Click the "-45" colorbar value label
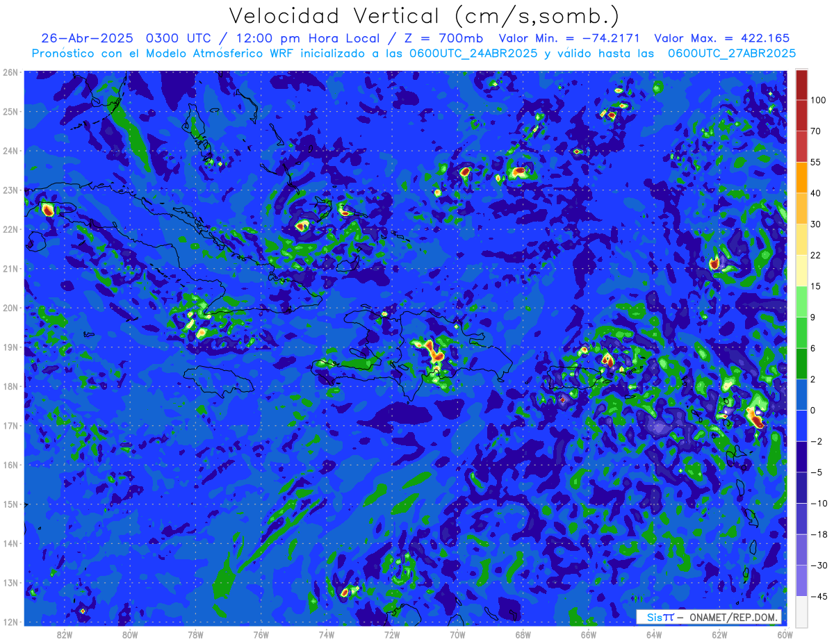Screen dimensions: 834x644 818,596
